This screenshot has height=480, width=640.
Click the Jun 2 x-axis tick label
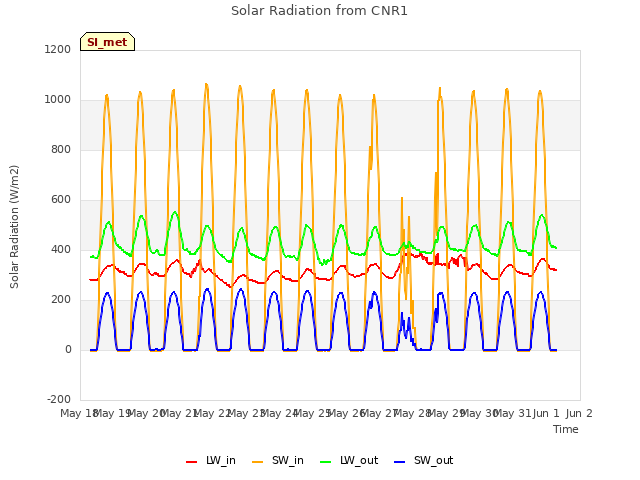579,413
